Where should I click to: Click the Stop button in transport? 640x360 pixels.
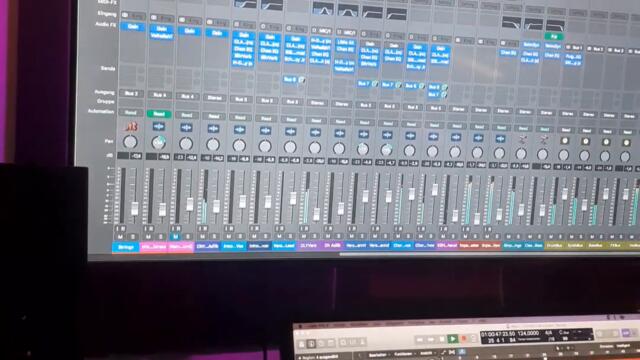click(x=441, y=339)
